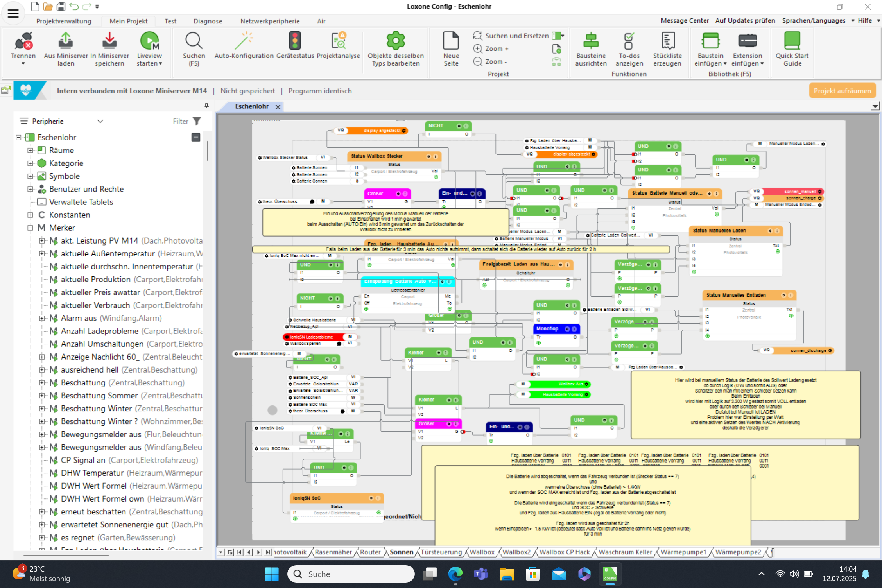Open Gerätestatus traffic light icon
882x588 pixels.
[295, 41]
